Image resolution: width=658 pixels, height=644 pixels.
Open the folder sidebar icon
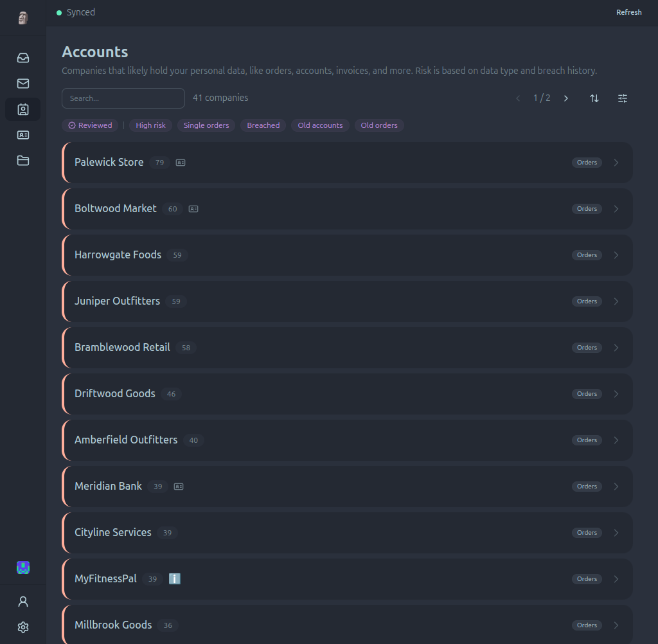click(23, 161)
